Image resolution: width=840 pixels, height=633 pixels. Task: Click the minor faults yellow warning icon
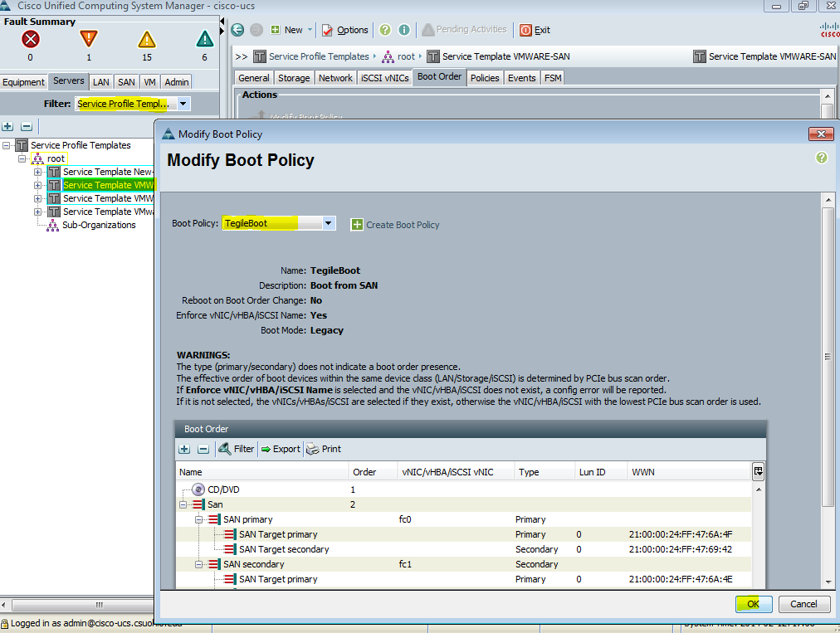147,39
